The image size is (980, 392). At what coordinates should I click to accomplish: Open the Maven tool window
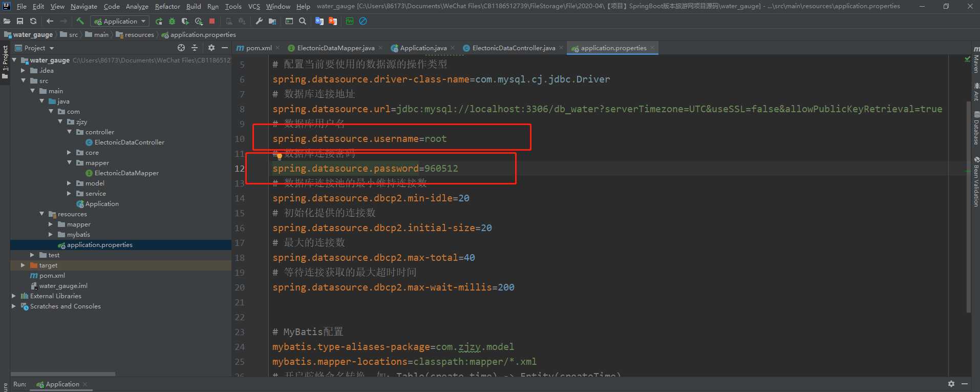click(976, 61)
